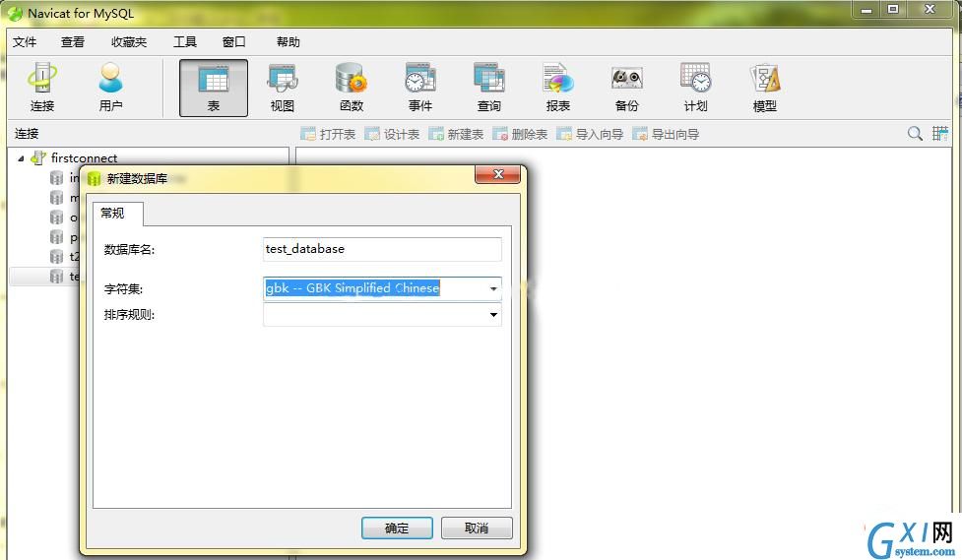Open the 帮助 (Help) menu
Screen dimensions: 962x560
click(288, 41)
